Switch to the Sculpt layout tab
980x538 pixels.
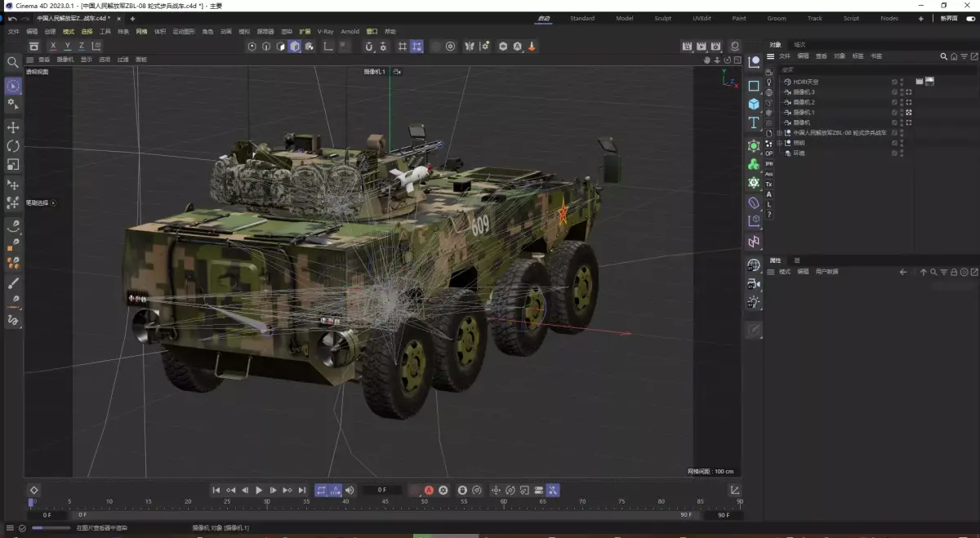[663, 18]
